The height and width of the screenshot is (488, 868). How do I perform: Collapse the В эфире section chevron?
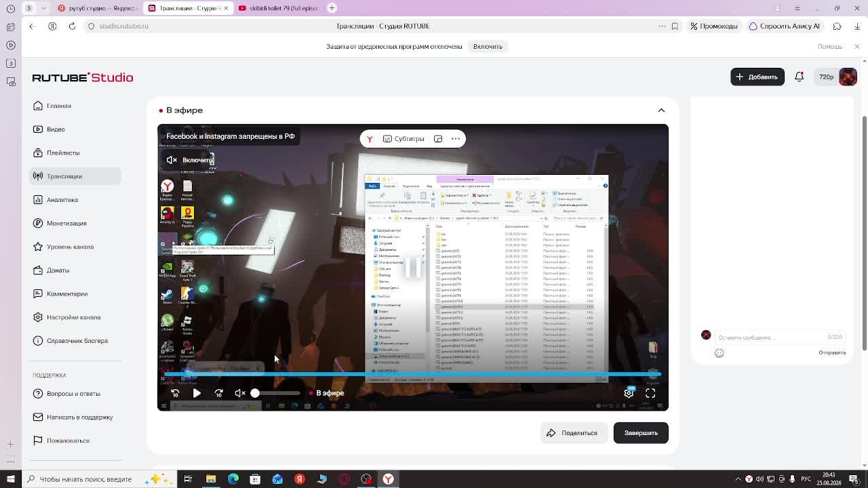pos(661,110)
